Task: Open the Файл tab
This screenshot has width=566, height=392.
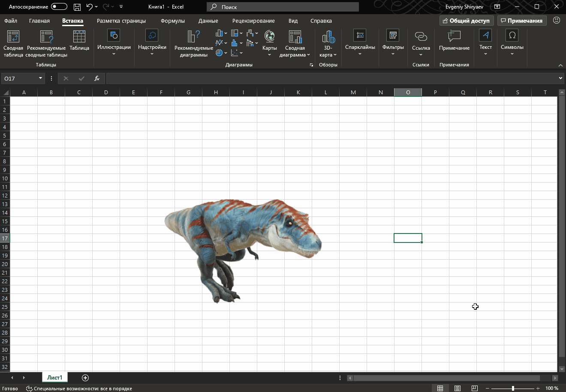Action: coord(11,21)
